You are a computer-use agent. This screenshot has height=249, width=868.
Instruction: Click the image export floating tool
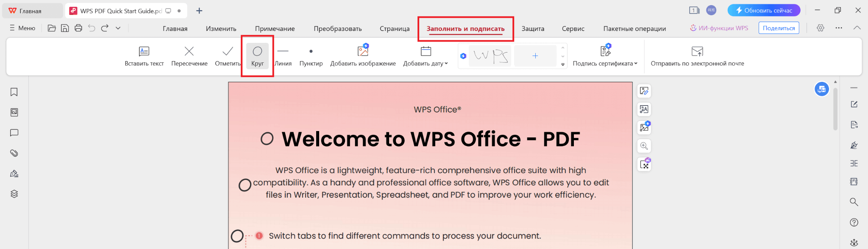[644, 127]
